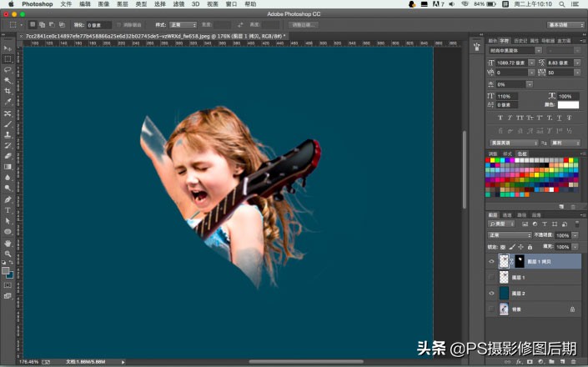The height and width of the screenshot is (367, 588).
Task: Activate the Crop tool
Action: [8, 92]
